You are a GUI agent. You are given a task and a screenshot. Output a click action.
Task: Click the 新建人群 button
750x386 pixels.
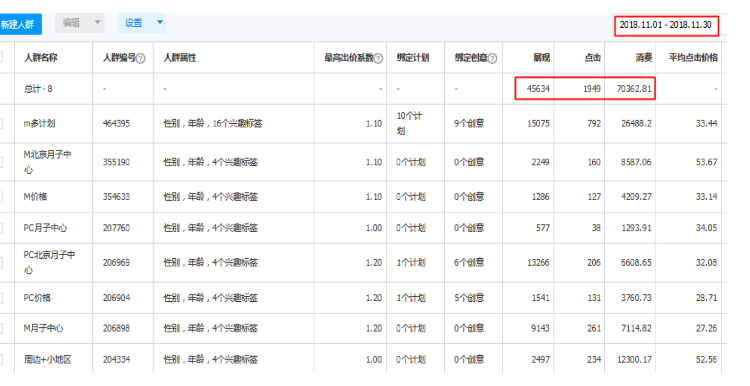pyautogui.click(x=20, y=24)
